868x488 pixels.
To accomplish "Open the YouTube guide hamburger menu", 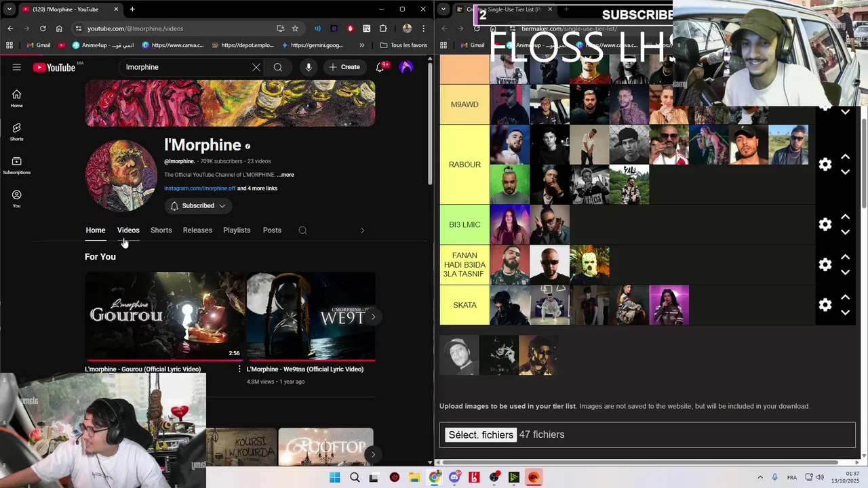I will click(x=17, y=67).
